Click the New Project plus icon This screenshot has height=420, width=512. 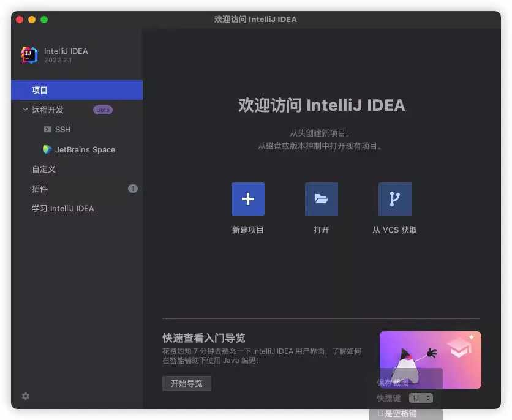248,199
